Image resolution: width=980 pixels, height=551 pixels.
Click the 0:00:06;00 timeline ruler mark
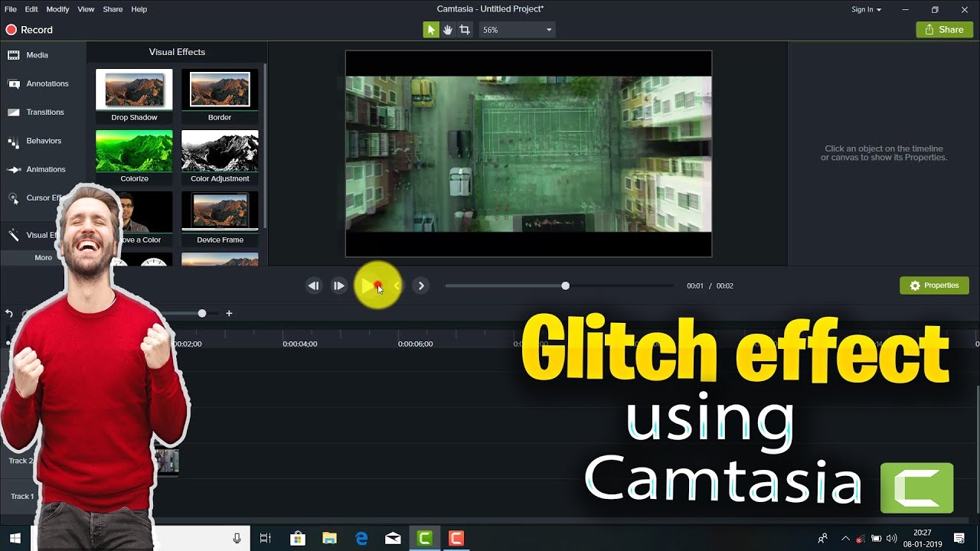[x=415, y=344]
